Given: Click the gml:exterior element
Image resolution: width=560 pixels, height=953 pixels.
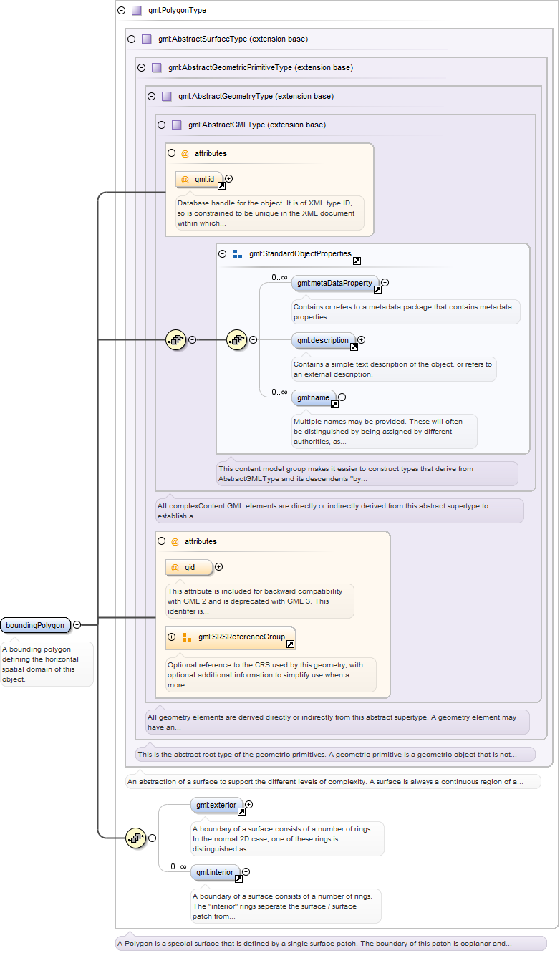Looking at the screenshot, I should tap(217, 806).
